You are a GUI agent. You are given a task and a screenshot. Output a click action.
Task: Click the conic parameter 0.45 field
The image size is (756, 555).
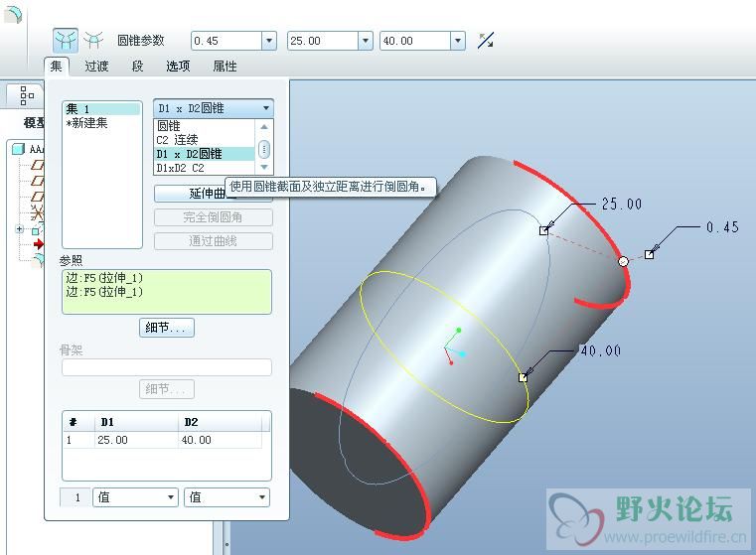[227, 41]
